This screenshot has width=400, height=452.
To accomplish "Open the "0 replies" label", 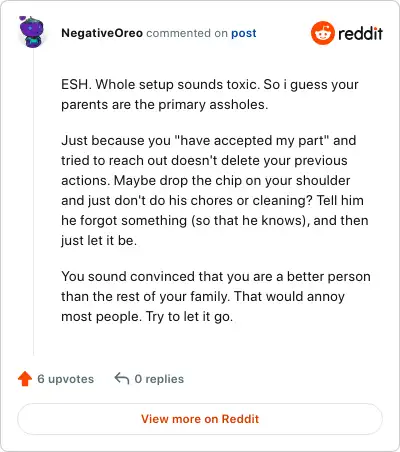I will click(x=159, y=379).
